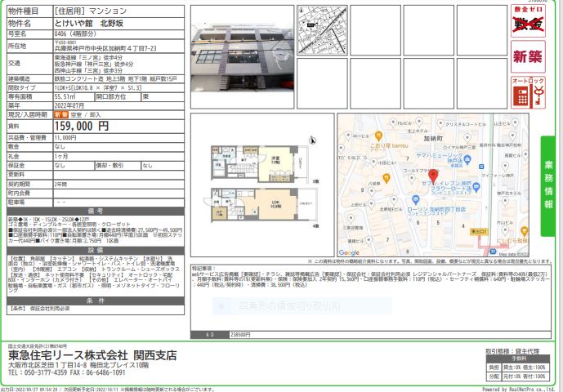Select layout type '1LDK+S' text
The image size is (563, 392).
coord(62,87)
